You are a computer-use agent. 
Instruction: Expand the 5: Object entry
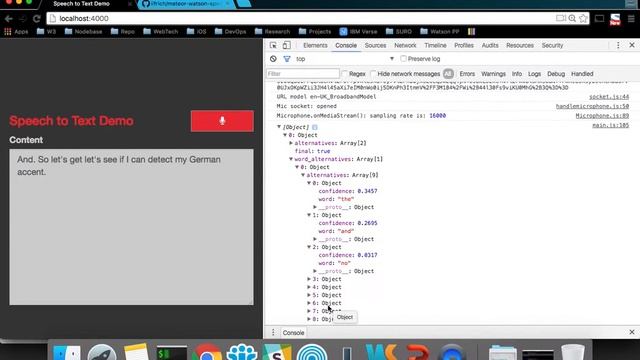coord(309,295)
